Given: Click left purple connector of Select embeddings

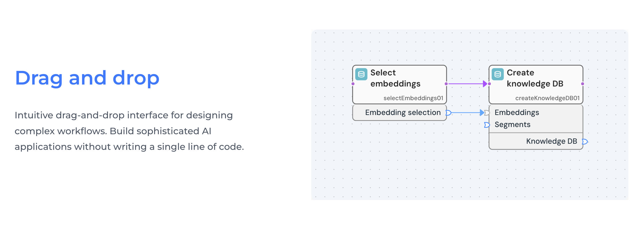Looking at the screenshot, I should click(353, 84).
